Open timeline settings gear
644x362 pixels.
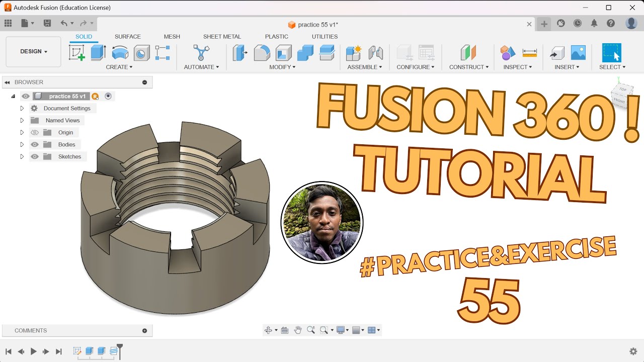[x=633, y=351]
